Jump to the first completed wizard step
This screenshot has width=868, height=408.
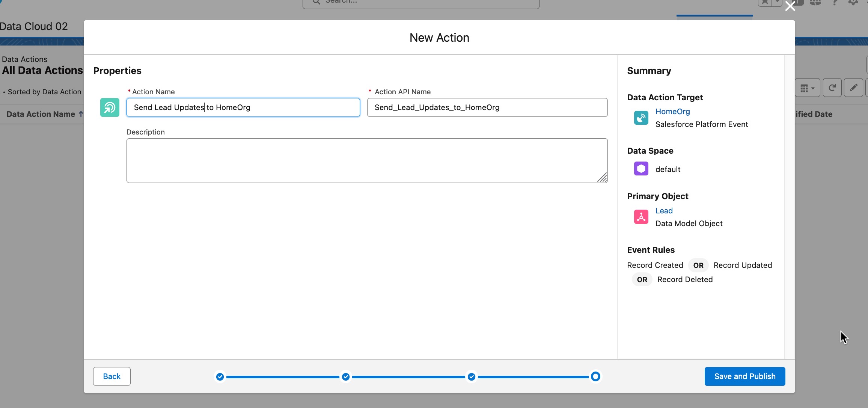220,376
